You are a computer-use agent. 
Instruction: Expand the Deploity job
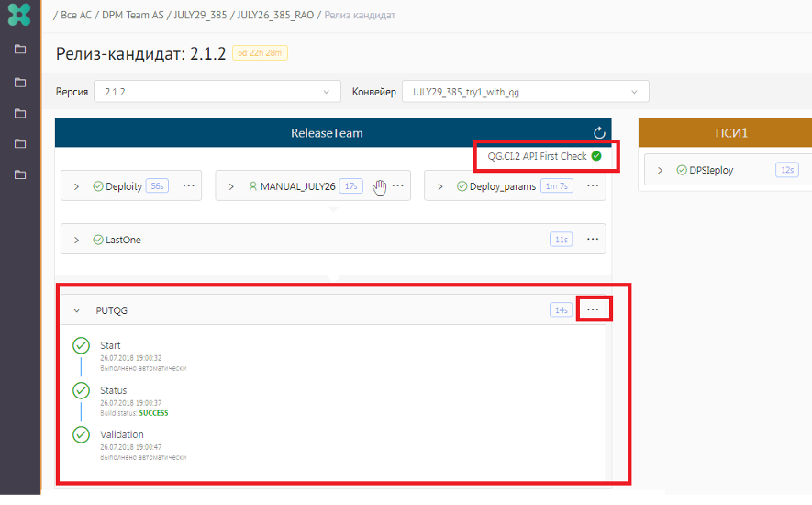[x=77, y=186]
